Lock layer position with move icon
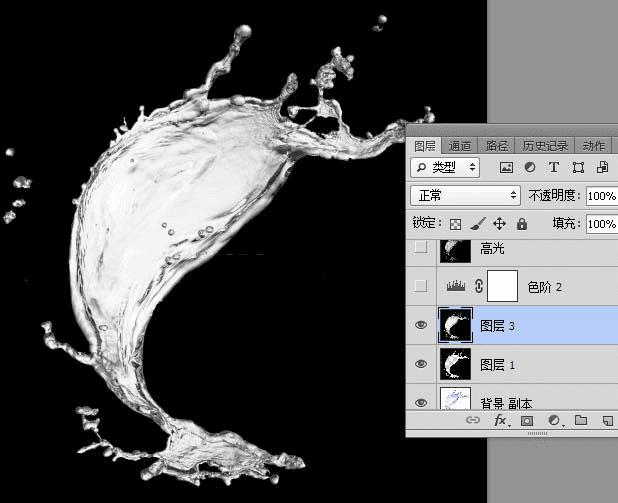Screen dimensions: 618x503 coord(499,224)
